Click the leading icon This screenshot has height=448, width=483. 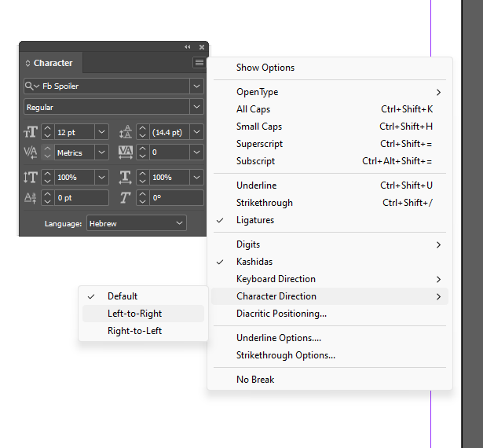126,132
